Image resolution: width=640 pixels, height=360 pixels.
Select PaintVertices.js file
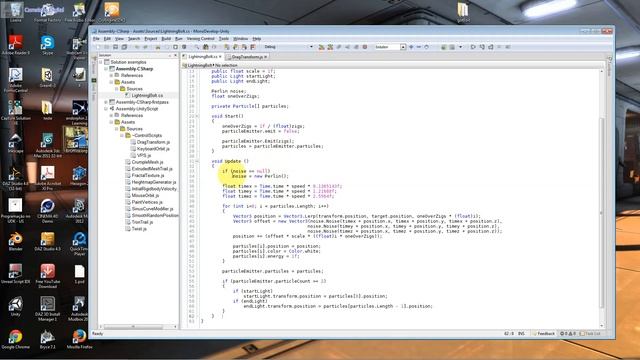click(147, 202)
